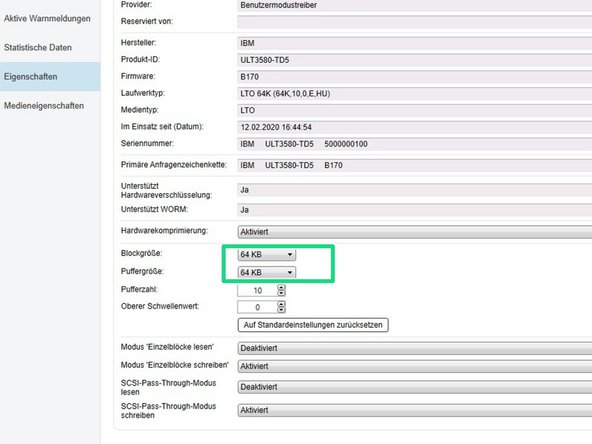Click the Laufwerktyp label

(x=143, y=93)
